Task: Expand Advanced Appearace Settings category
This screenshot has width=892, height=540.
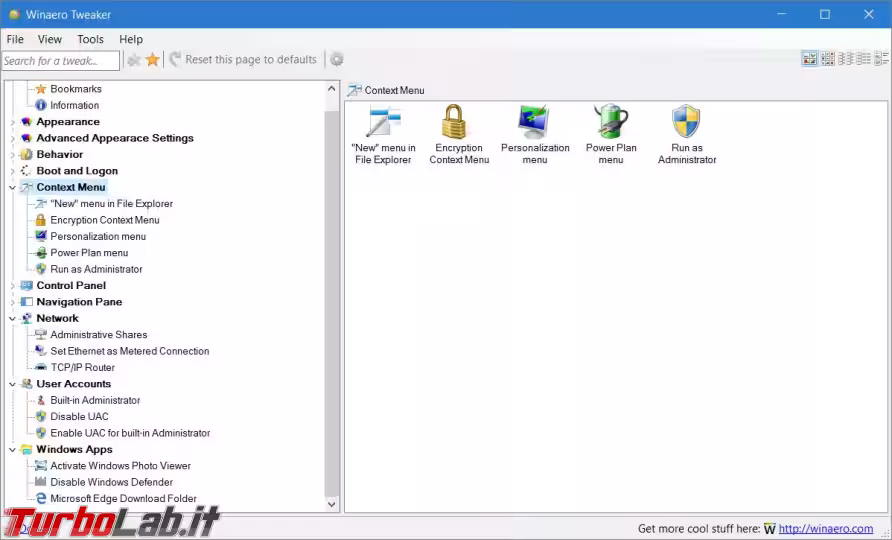Action: point(13,138)
